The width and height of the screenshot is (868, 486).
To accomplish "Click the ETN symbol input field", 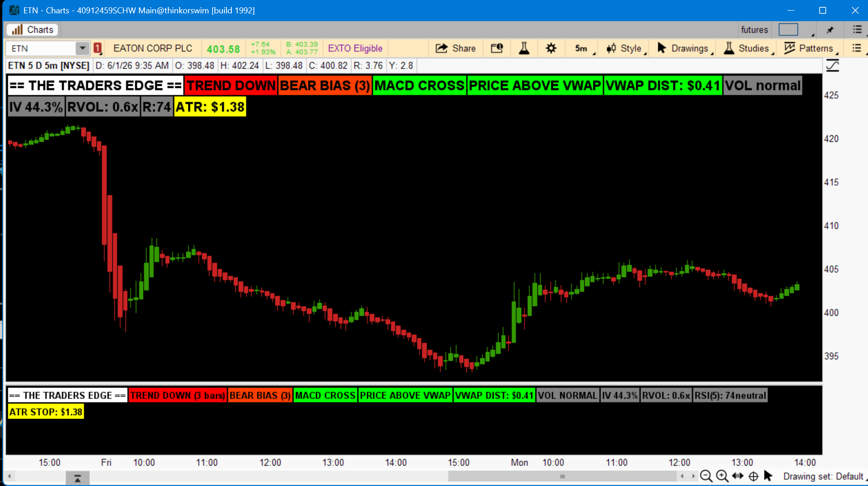I will coord(41,48).
